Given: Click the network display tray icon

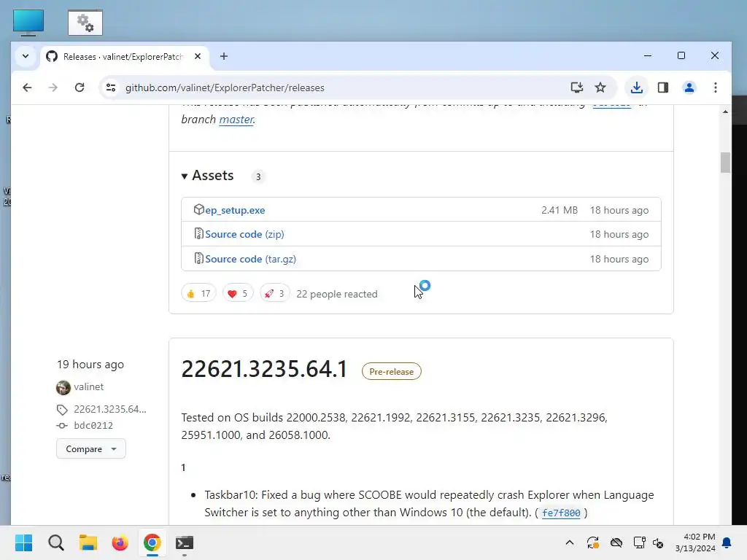Looking at the screenshot, I should [639, 542].
